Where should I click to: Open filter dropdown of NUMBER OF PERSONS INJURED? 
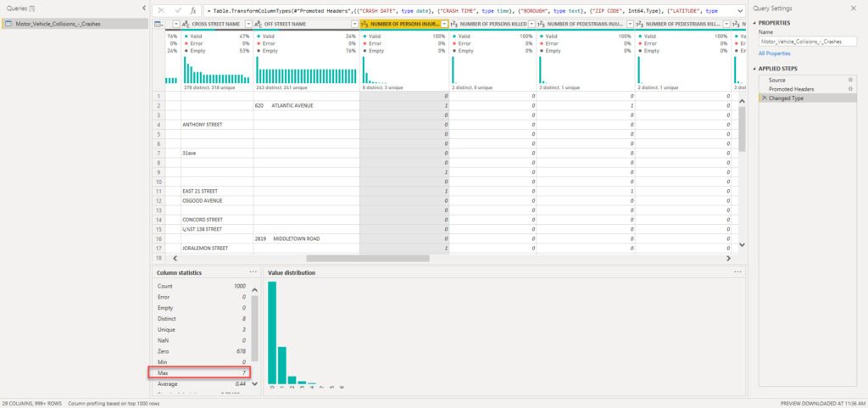pyautogui.click(x=444, y=25)
